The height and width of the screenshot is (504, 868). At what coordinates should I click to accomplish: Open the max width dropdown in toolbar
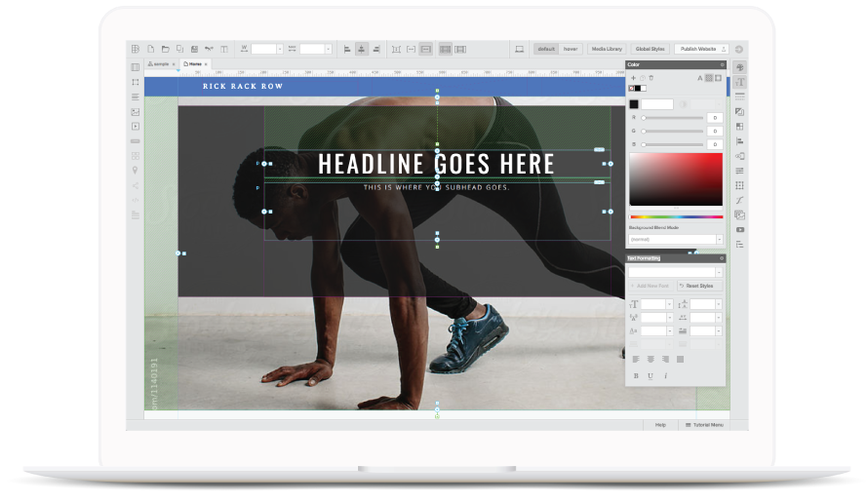click(329, 50)
